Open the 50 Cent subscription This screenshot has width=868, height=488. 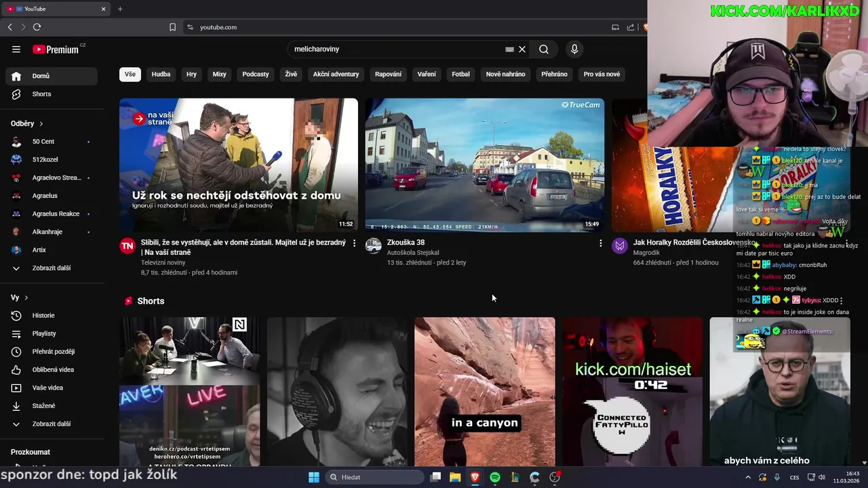(52, 142)
